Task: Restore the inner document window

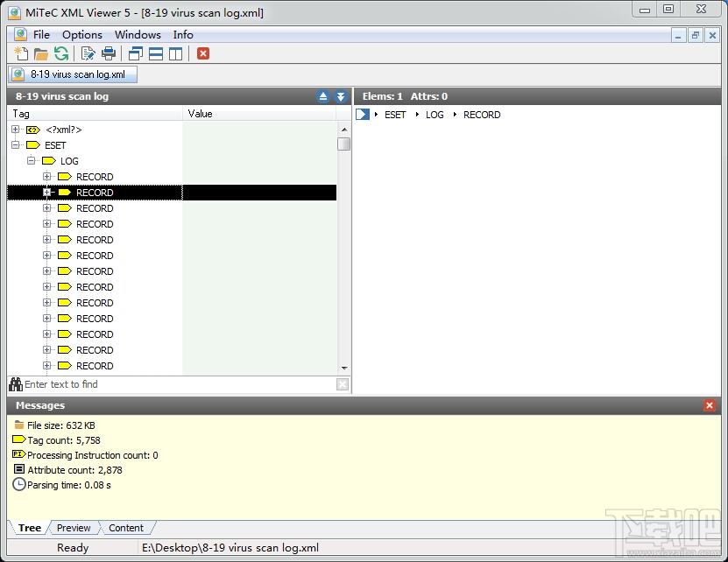Action: 695,35
